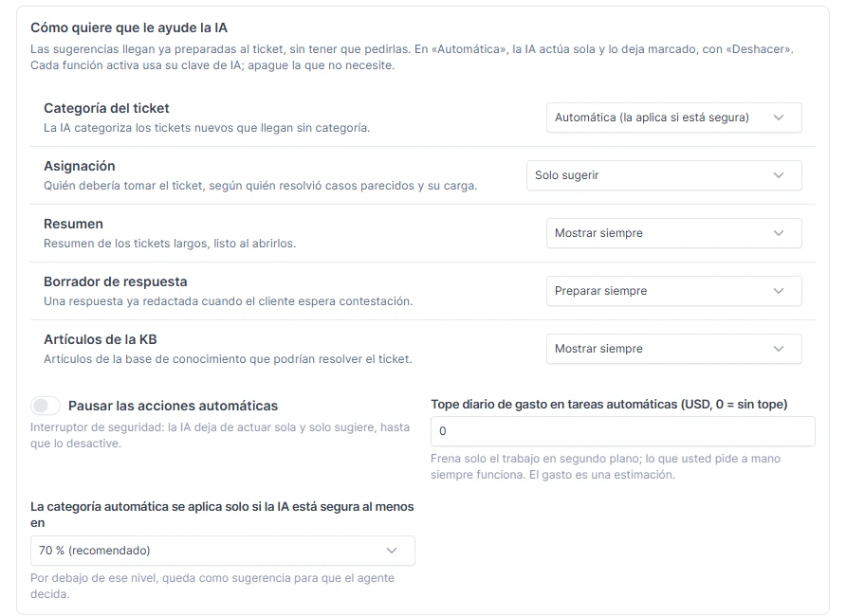Open the 70 % (recomendado) confidence dropdown

pos(222,551)
